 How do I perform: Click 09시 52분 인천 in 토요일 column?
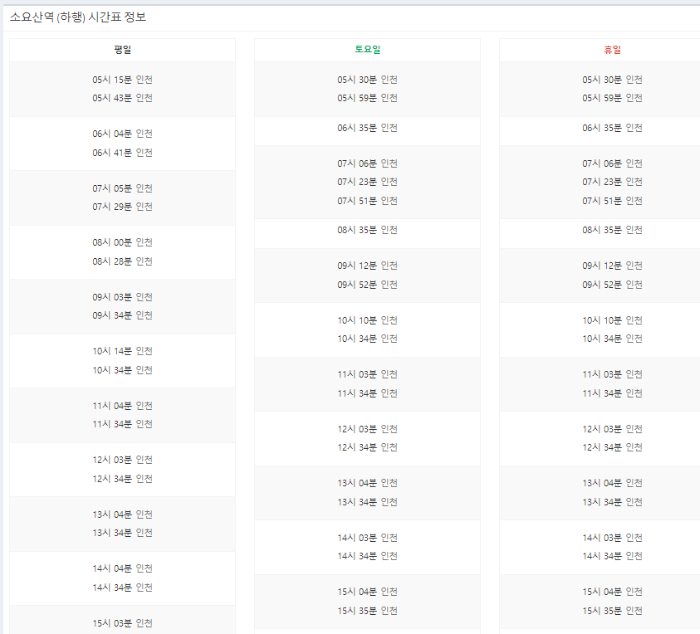pos(367,284)
